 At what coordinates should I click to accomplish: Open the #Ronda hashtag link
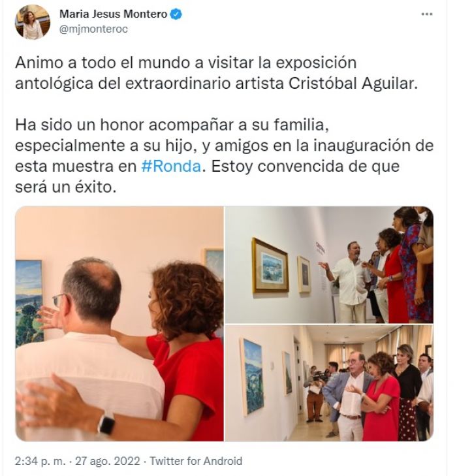pyautogui.click(x=171, y=167)
